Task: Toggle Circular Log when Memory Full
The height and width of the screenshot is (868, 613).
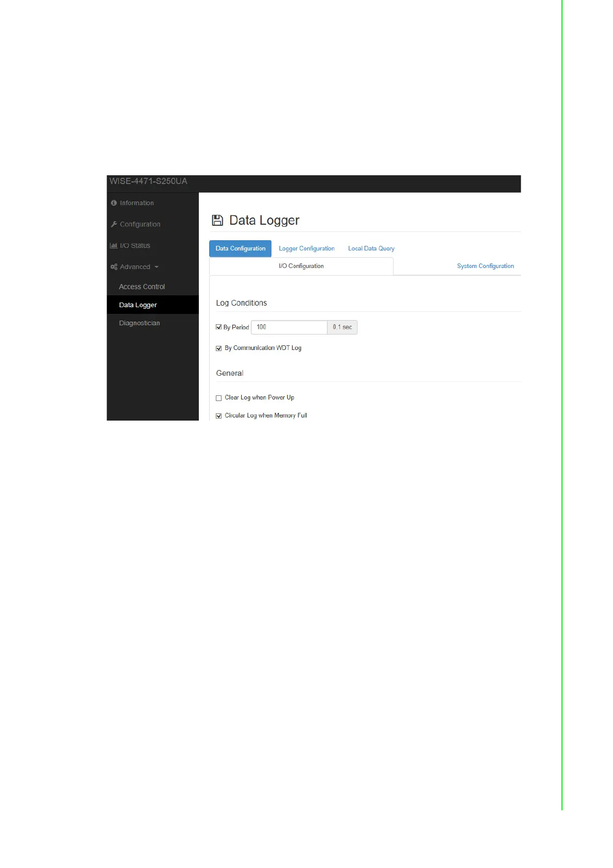Action: click(x=219, y=416)
